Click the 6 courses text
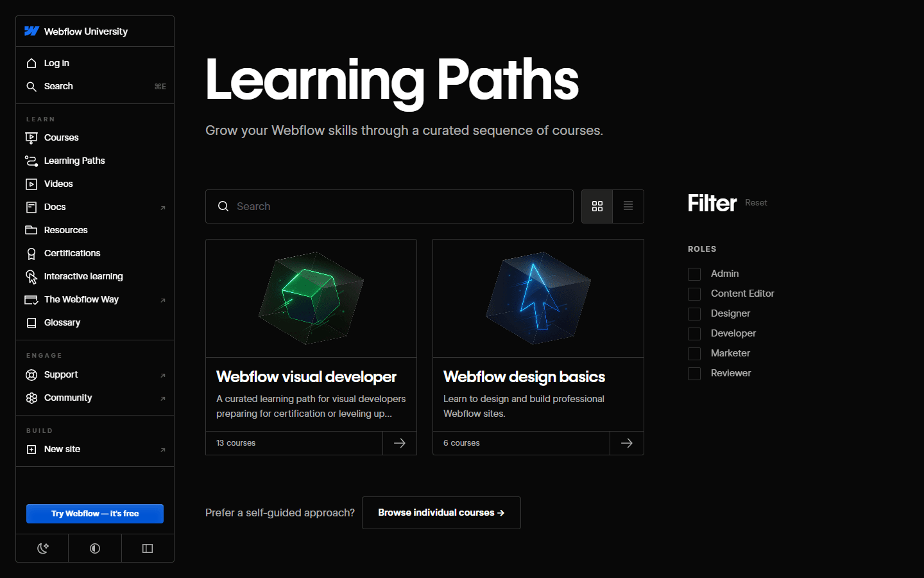 (x=461, y=443)
